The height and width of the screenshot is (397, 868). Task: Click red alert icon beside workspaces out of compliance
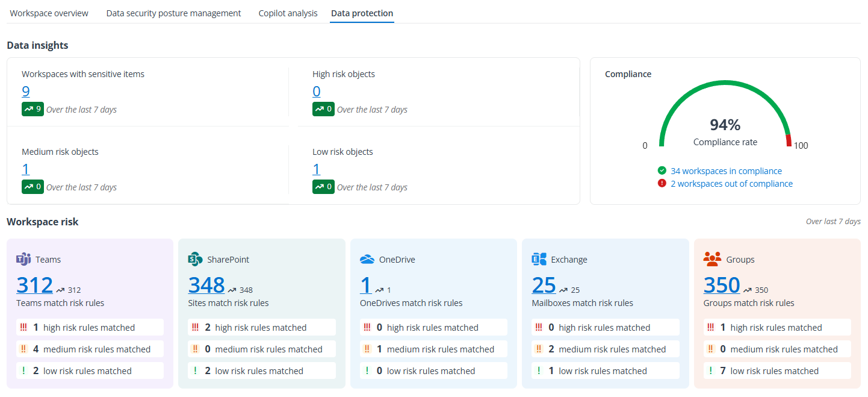coord(661,183)
